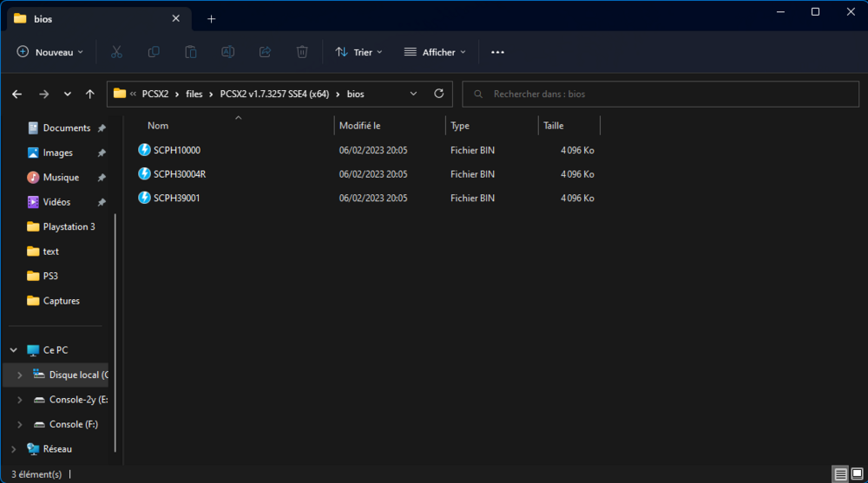This screenshot has height=483, width=868.
Task: Click bios in the breadcrumb path
Action: 355,94
